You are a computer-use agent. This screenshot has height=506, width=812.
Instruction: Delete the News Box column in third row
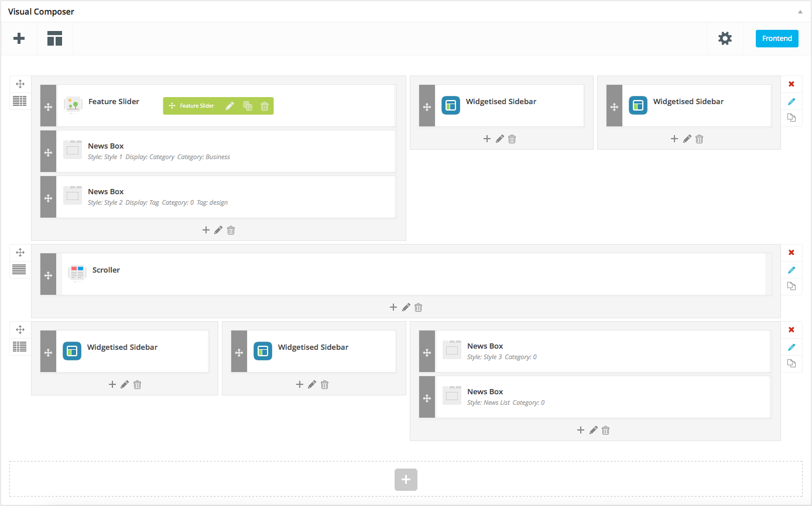pyautogui.click(x=606, y=430)
